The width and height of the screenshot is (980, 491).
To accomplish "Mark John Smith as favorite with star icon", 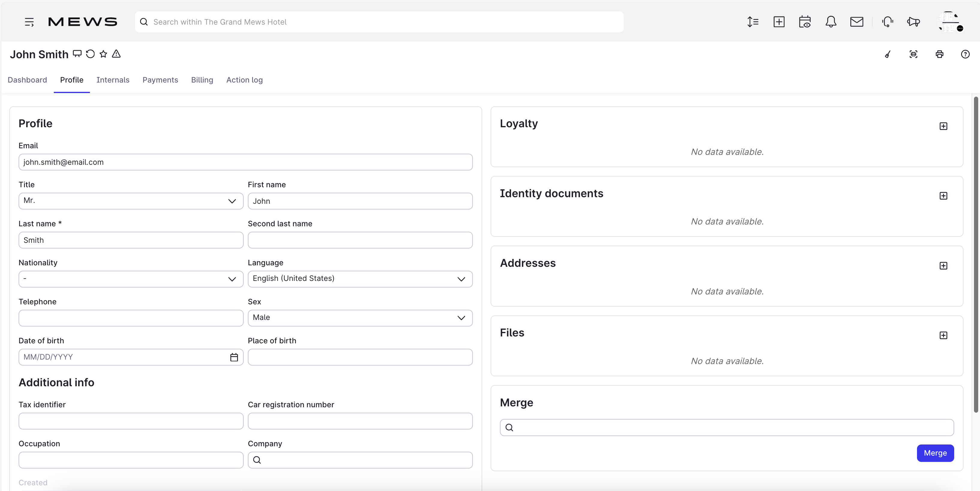I will [104, 54].
